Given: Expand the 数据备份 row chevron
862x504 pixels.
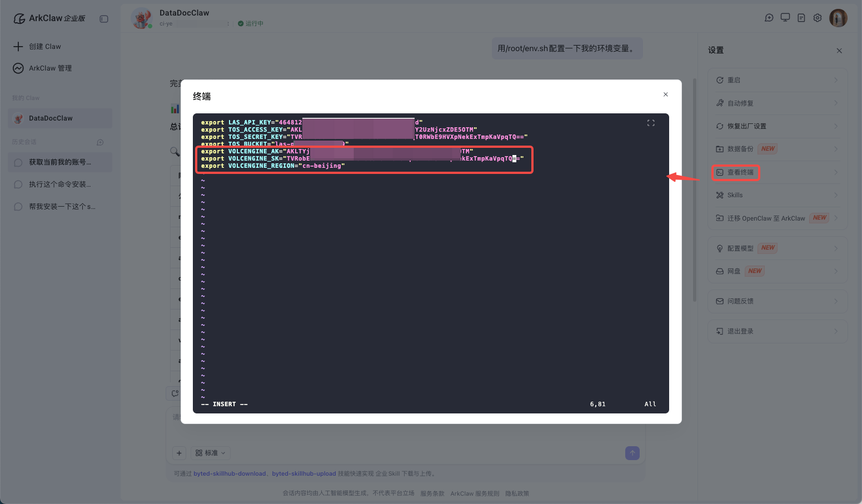Looking at the screenshot, I should tap(836, 149).
